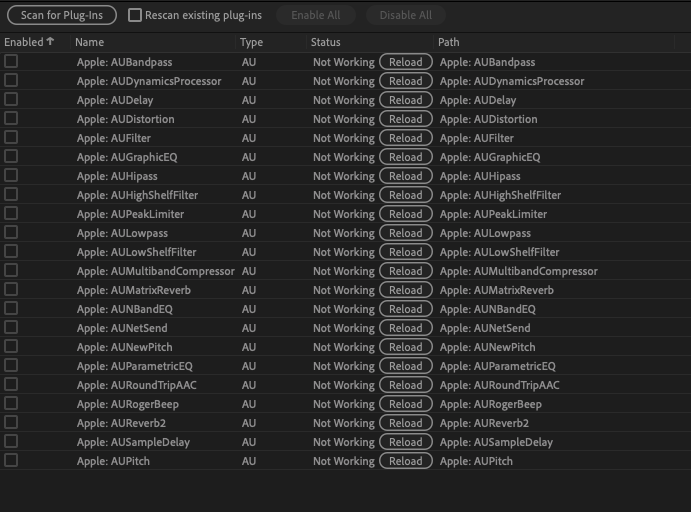Reload the AUDelay plug-in
691x512 pixels.
pos(405,100)
